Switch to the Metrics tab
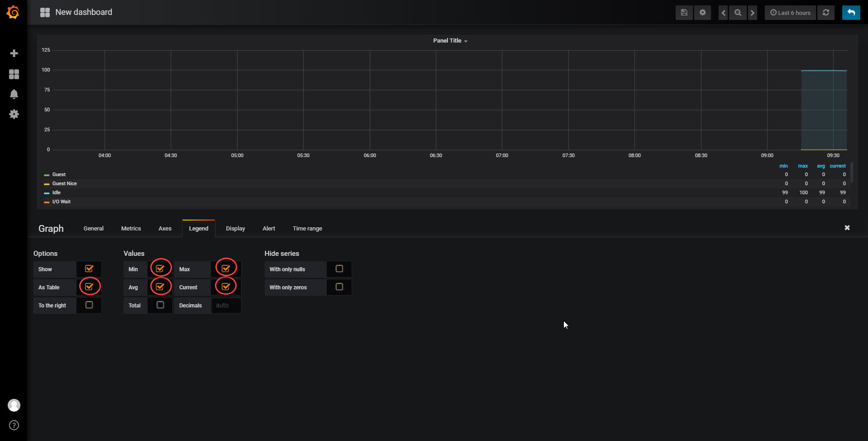Screen dimensions: 868x441 [131, 228]
